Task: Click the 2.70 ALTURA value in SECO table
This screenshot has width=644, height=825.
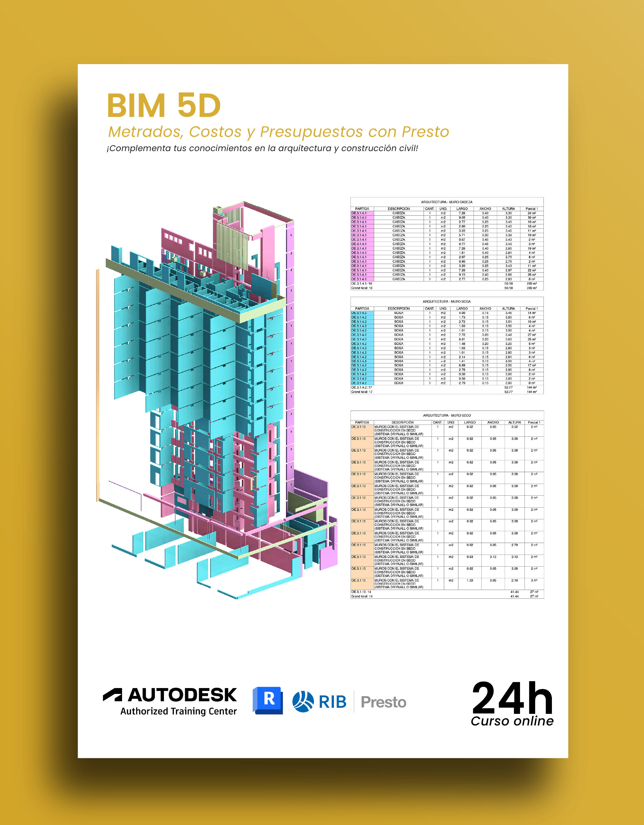Action: [x=514, y=545]
